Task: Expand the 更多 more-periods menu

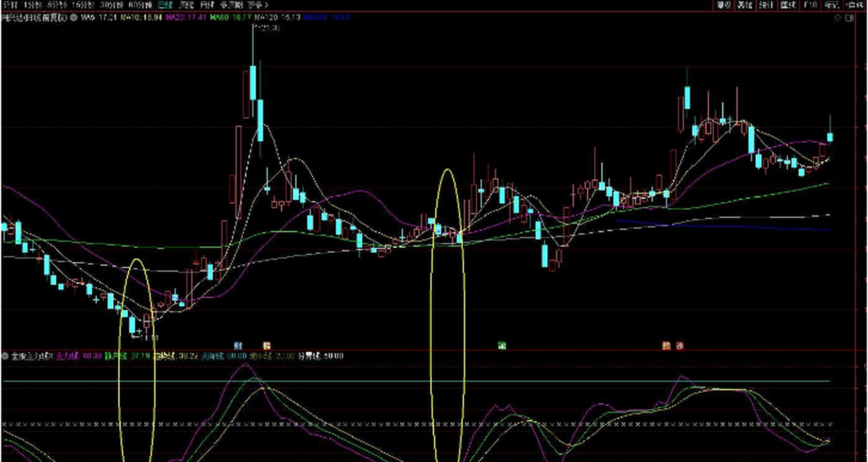Action: [257, 5]
